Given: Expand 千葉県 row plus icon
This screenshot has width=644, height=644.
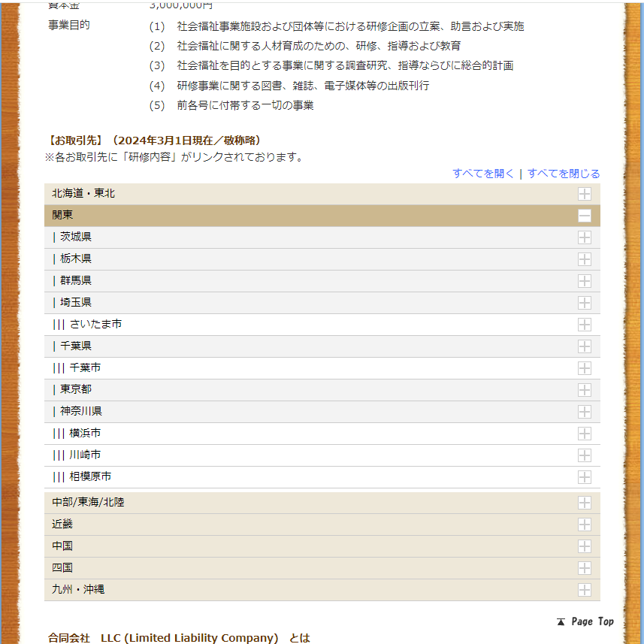Looking at the screenshot, I should (x=584, y=346).
